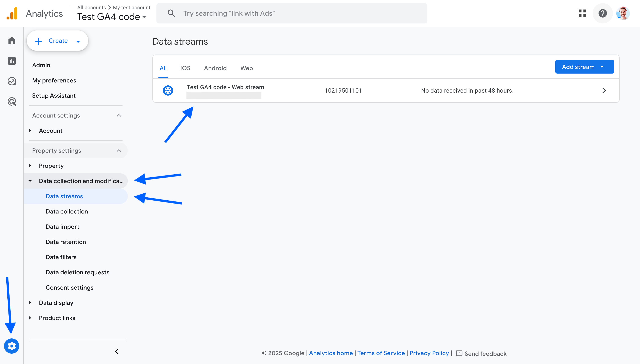
Task: Expand the Property tree item
Action: click(30, 166)
